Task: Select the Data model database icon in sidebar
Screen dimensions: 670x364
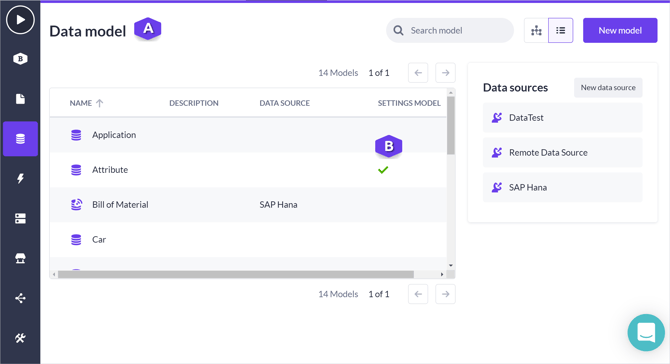Action: [20, 139]
